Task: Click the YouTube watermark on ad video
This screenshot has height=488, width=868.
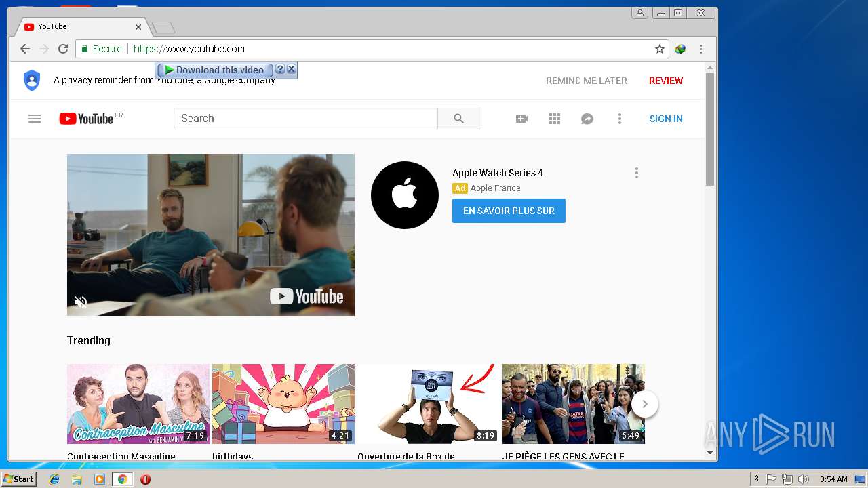Action: (307, 296)
